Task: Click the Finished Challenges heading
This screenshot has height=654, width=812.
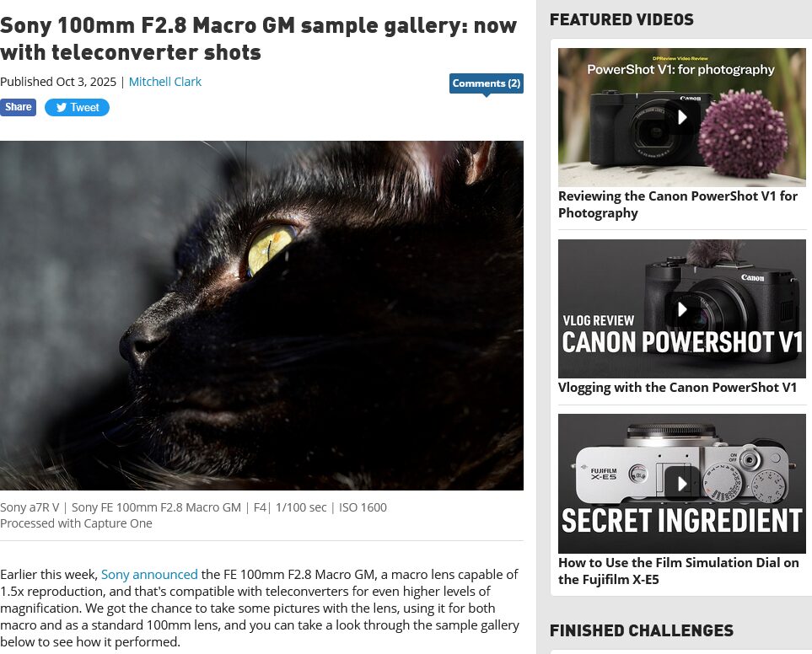Action: tap(642, 630)
